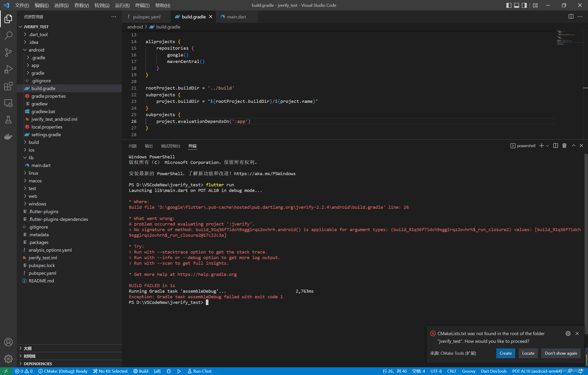Toggle the bottom panel layout button
588x375 pixels.
(516, 5)
